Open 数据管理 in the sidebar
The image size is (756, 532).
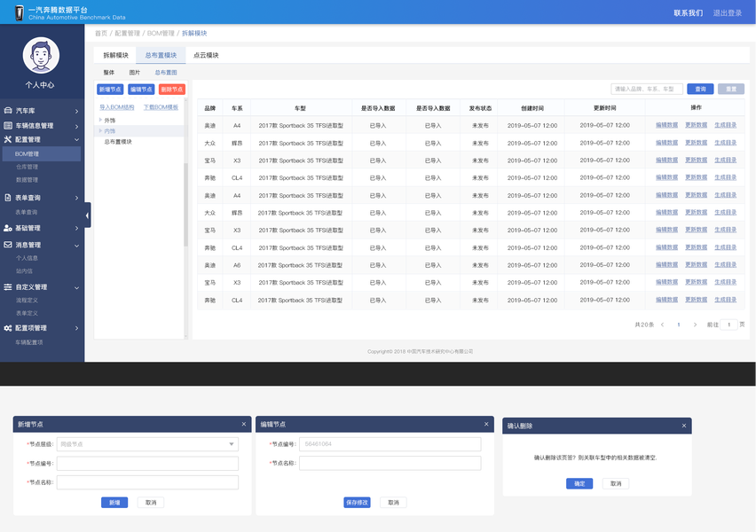27,180
